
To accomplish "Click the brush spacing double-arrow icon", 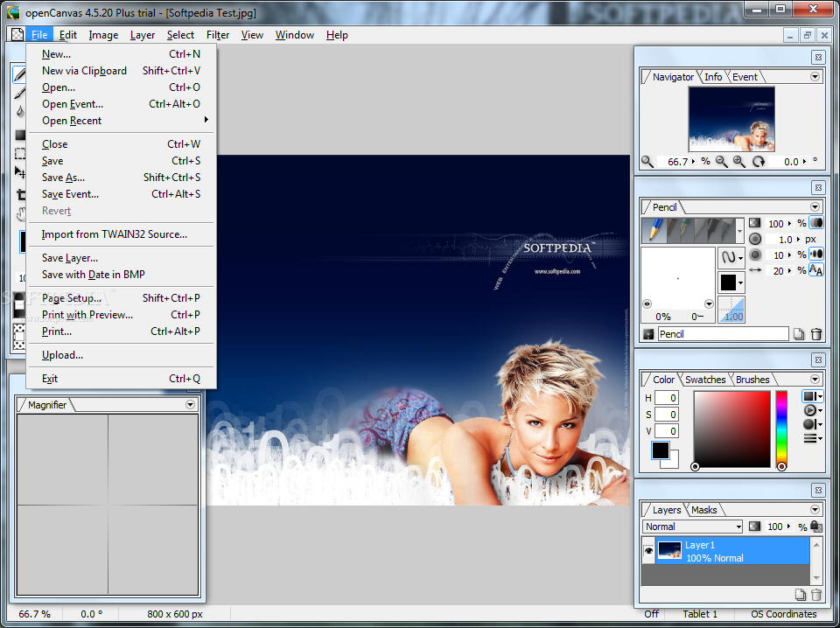I will (x=755, y=270).
